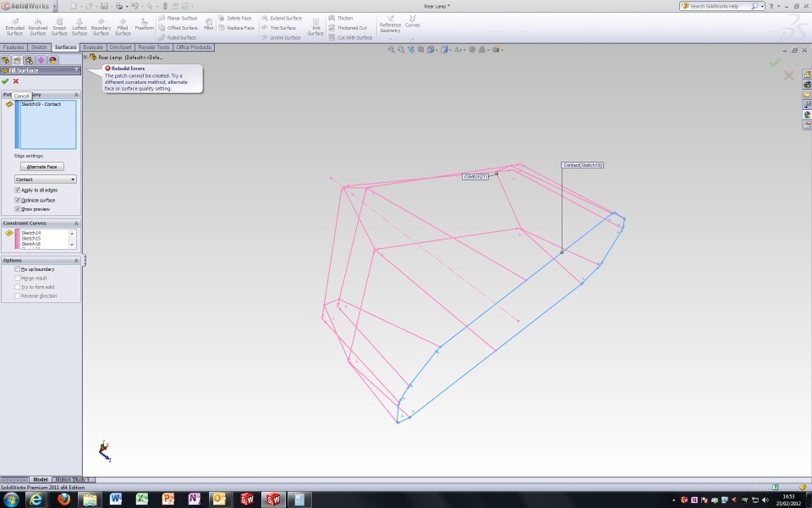812x508 pixels.
Task: Open the Sketch tab
Action: coord(40,47)
